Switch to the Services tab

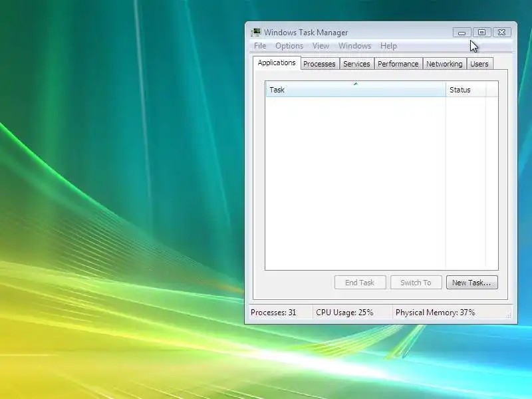click(356, 64)
